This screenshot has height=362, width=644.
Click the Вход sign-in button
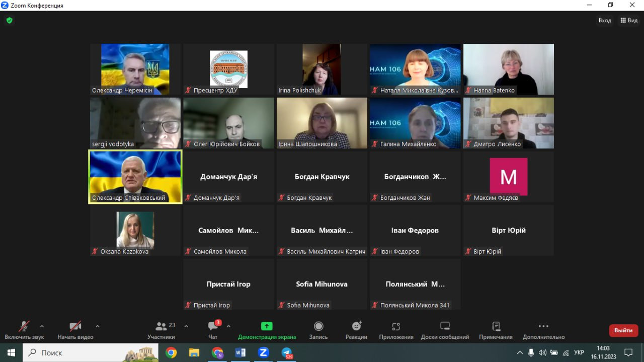point(605,21)
